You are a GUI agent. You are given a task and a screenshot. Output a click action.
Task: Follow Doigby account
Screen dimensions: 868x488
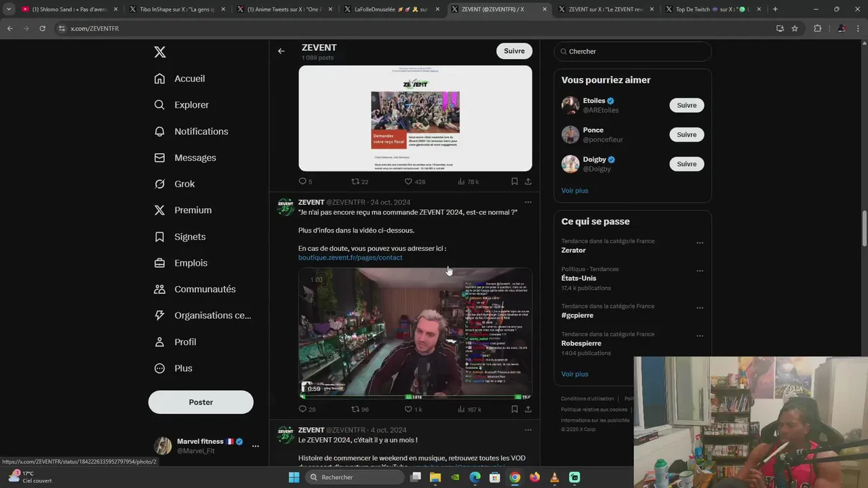(686, 164)
